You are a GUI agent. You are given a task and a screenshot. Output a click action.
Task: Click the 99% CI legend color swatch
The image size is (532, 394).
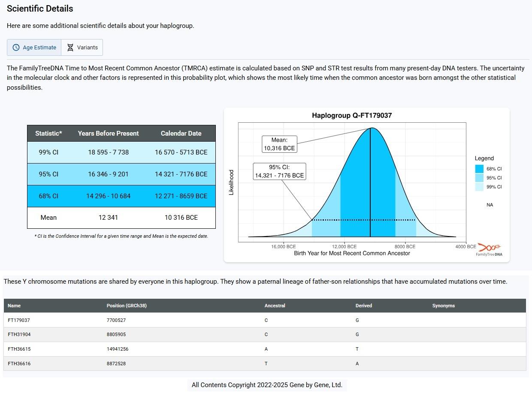[x=479, y=187]
